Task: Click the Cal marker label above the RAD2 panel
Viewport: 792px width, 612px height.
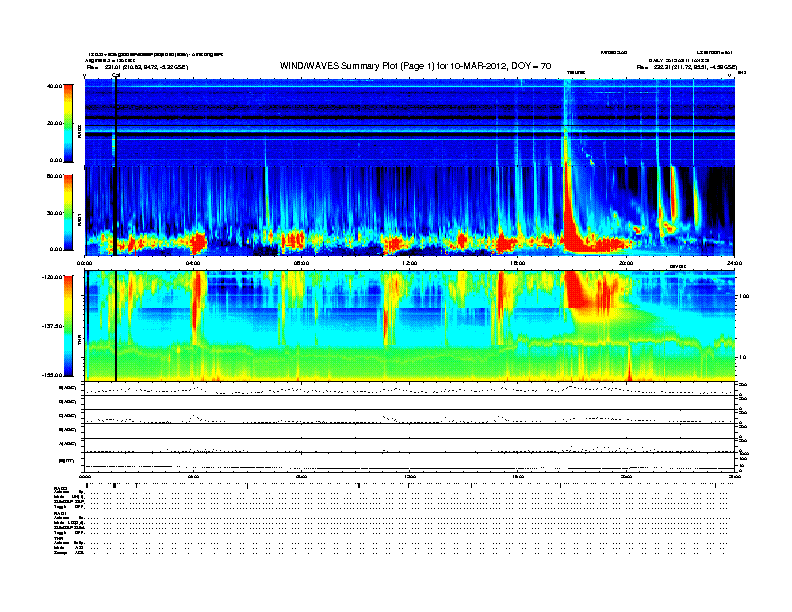Action: click(116, 75)
